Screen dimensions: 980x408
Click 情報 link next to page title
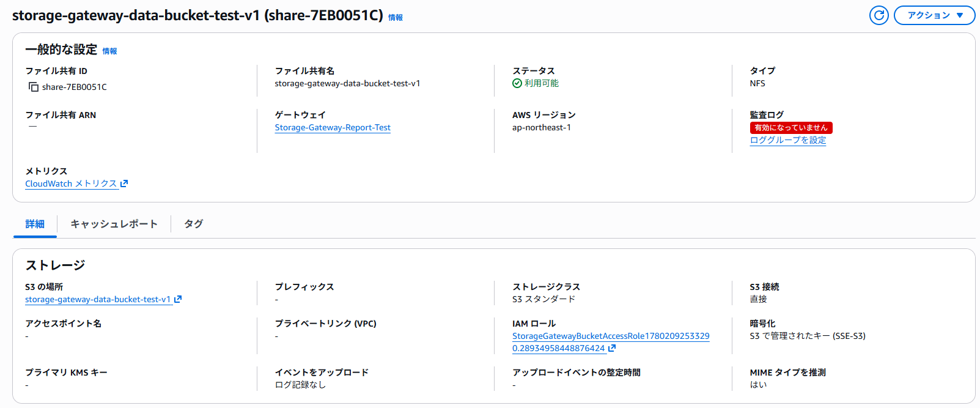tap(396, 18)
